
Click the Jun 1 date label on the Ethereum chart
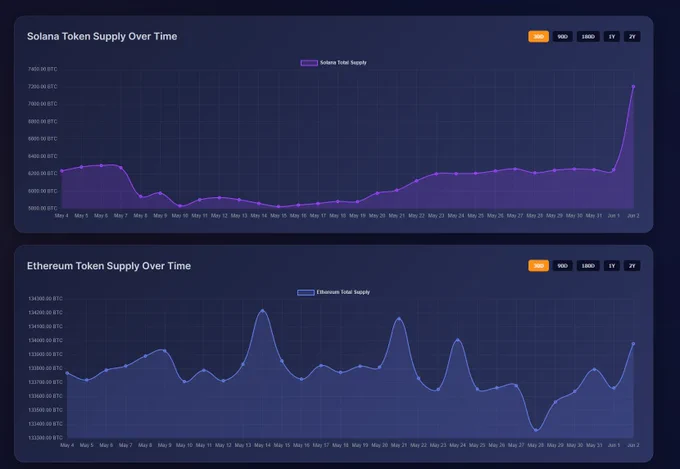click(614, 445)
